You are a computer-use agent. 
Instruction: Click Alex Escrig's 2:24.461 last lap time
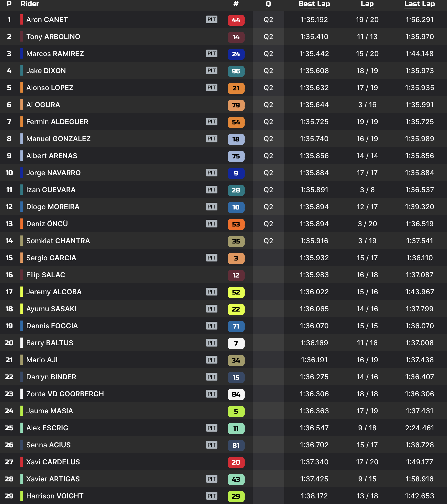(x=419, y=428)
